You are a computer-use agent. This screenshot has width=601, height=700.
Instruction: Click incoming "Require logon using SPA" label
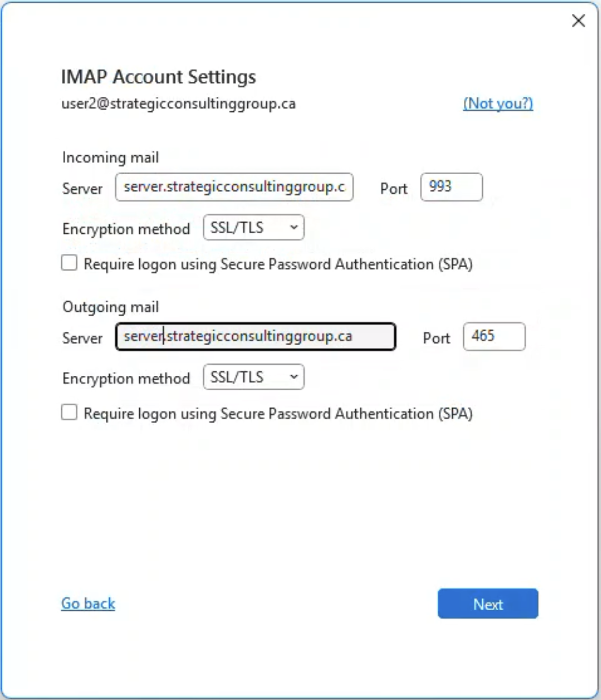[x=278, y=264]
